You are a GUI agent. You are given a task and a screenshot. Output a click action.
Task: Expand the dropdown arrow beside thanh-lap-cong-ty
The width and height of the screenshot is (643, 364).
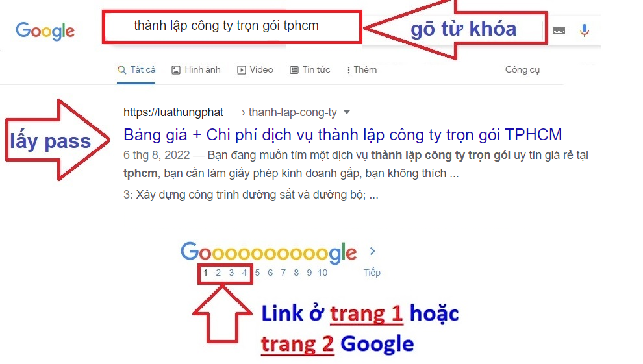(347, 112)
